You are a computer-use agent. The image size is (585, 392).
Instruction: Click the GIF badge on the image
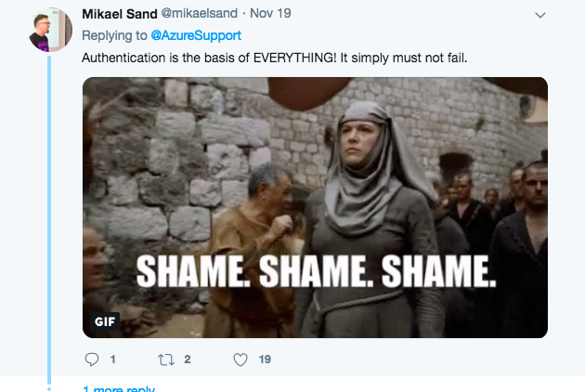[x=106, y=321]
